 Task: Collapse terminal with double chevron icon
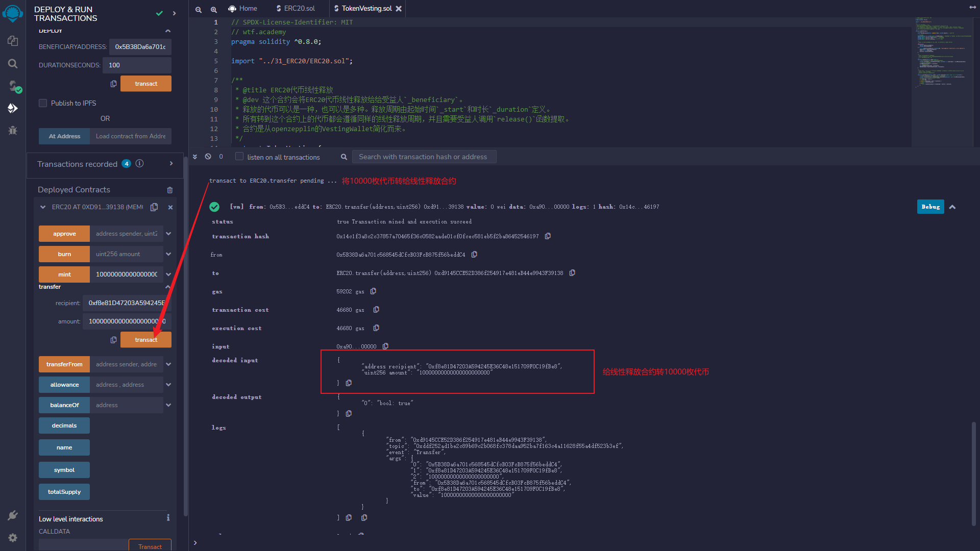point(195,157)
